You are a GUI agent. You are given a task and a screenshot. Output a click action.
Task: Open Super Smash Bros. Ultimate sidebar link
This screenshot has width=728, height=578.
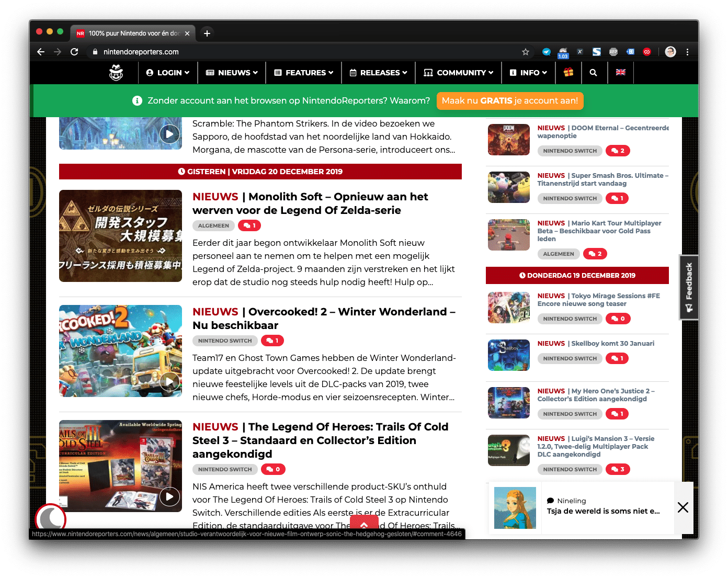pos(603,179)
